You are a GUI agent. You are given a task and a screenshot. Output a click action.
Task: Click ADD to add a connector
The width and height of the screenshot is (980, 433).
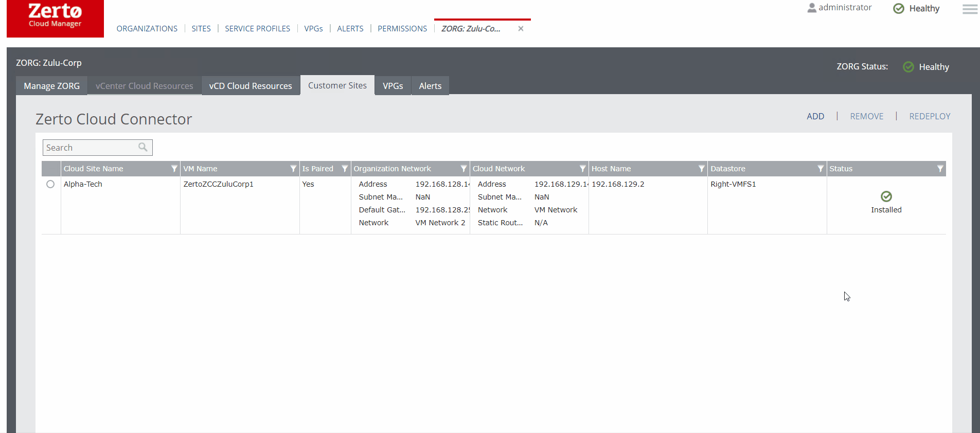815,116
